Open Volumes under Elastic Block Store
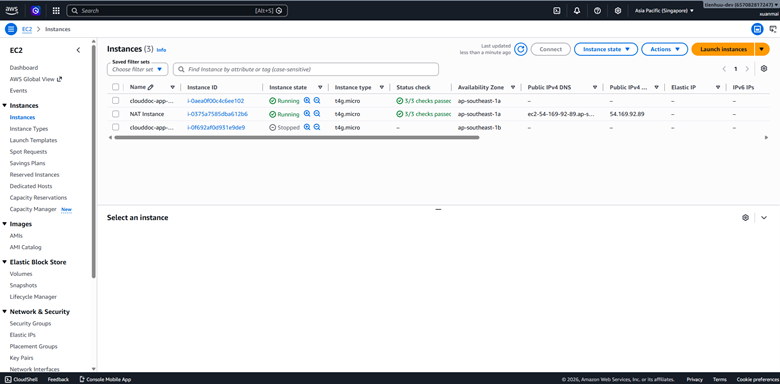Image resolution: width=780 pixels, height=384 pixels. pyautogui.click(x=21, y=274)
